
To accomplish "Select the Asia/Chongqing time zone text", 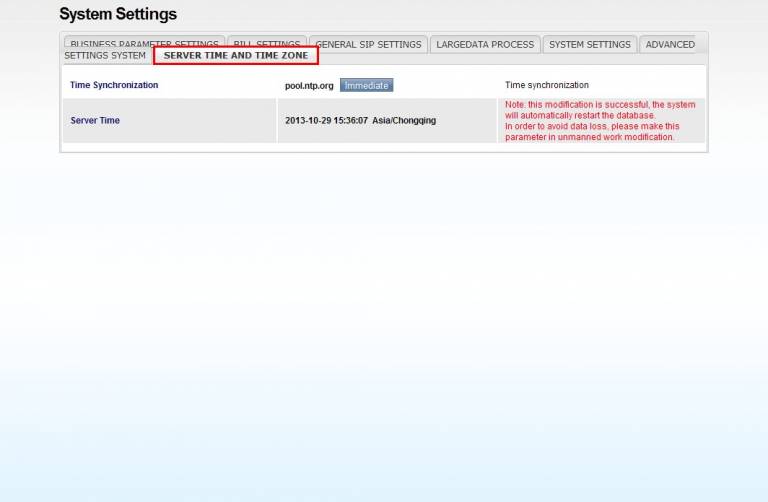I will tap(404, 121).
